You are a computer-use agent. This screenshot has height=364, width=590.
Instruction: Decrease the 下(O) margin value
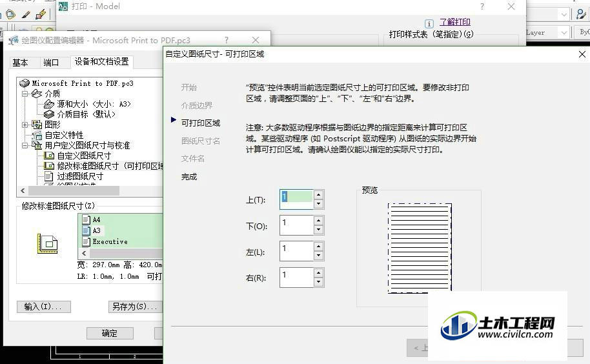tap(319, 230)
